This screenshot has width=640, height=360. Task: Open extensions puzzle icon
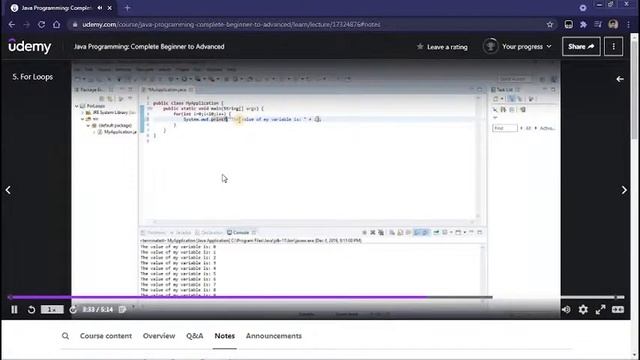click(x=583, y=24)
